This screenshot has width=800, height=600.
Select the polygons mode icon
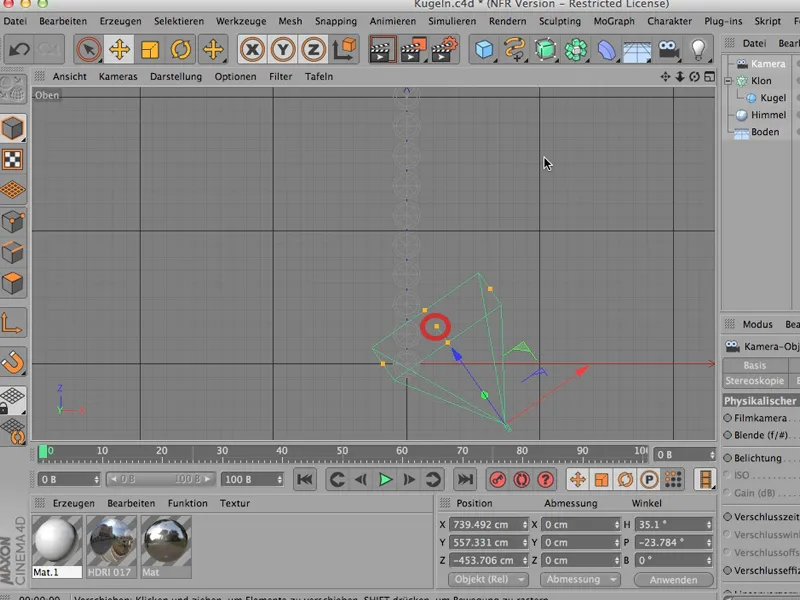pyautogui.click(x=13, y=283)
